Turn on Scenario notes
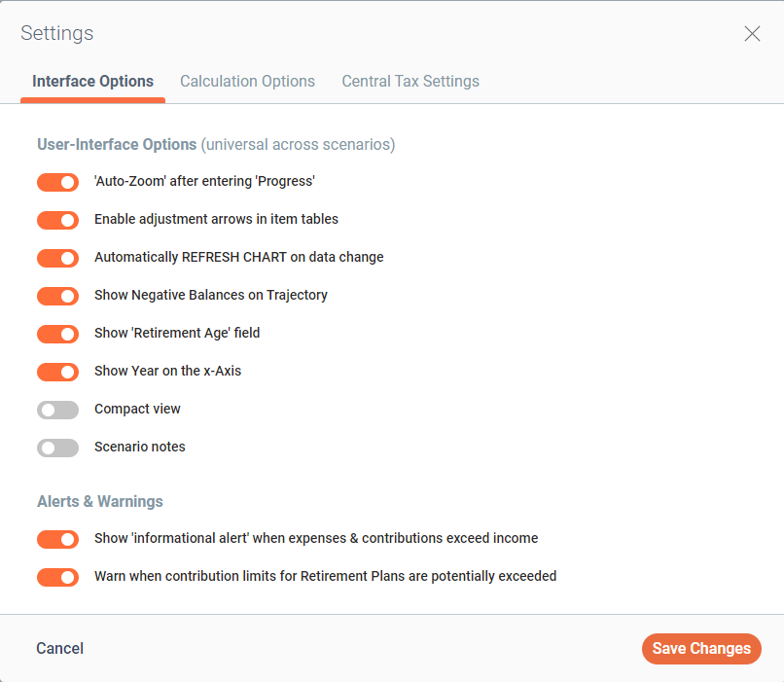The height and width of the screenshot is (682, 784). (57, 448)
